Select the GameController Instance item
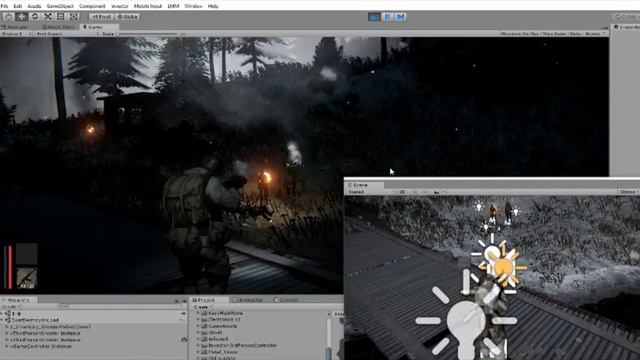640x360 pixels. click(x=41, y=346)
